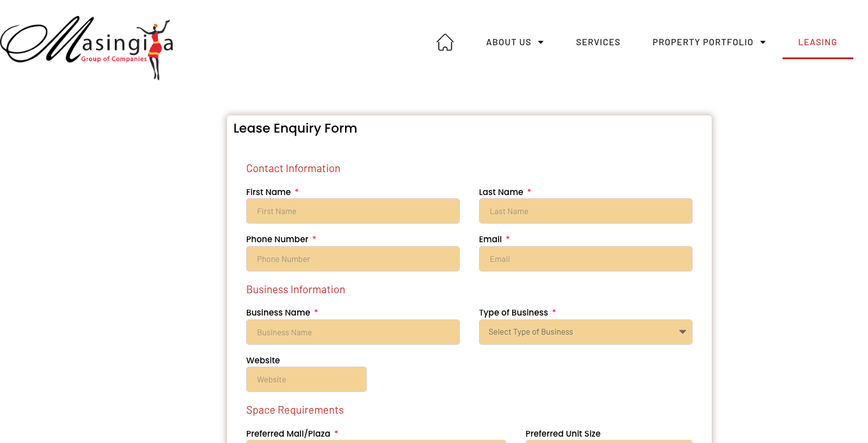Click into the Website input field
Image resolution: width=868 pixels, height=443 pixels.
(x=306, y=379)
